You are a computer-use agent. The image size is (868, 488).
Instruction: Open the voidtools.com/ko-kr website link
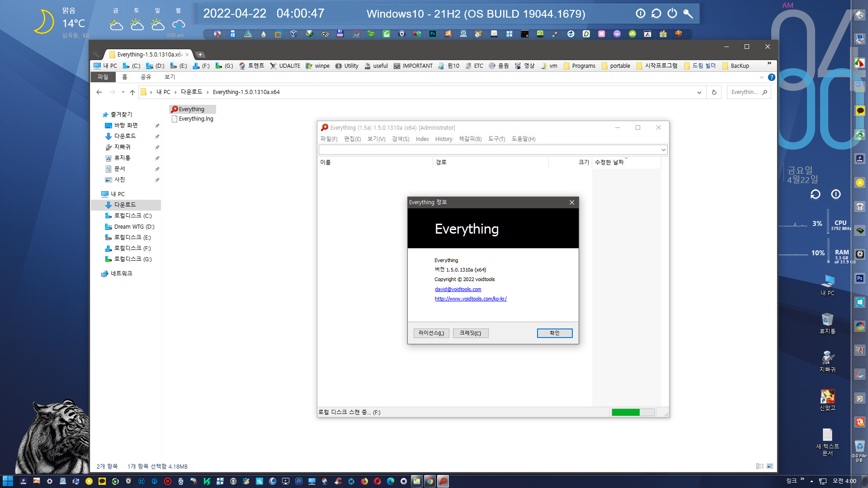[x=471, y=299]
